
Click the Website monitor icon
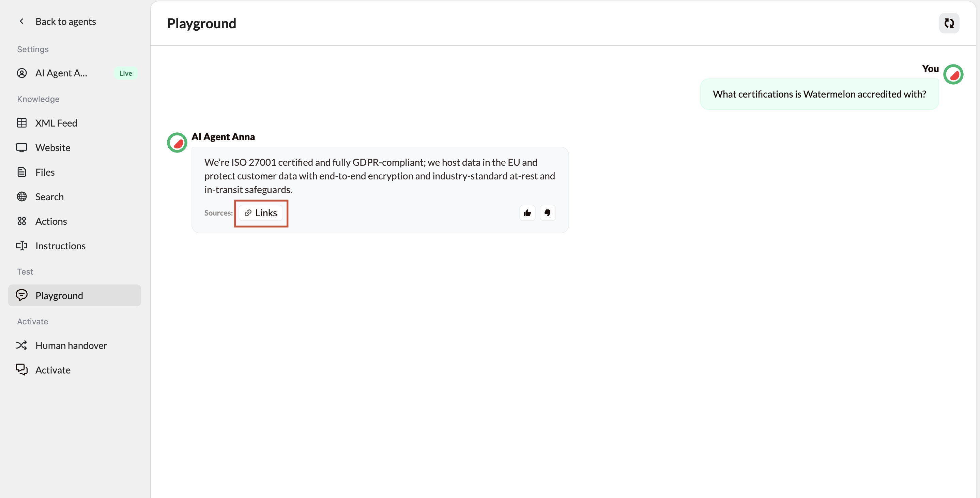click(22, 148)
